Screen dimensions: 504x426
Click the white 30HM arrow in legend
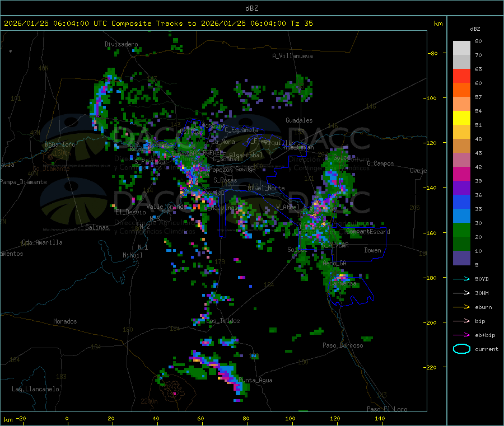click(461, 293)
